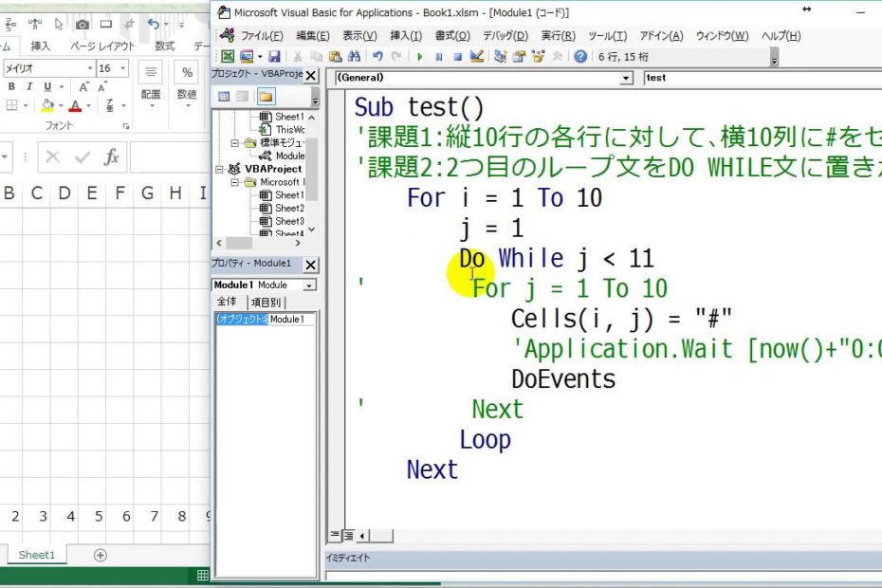This screenshot has width=882, height=588.
Task: Click the Insert Function fx icon
Action: (x=111, y=157)
